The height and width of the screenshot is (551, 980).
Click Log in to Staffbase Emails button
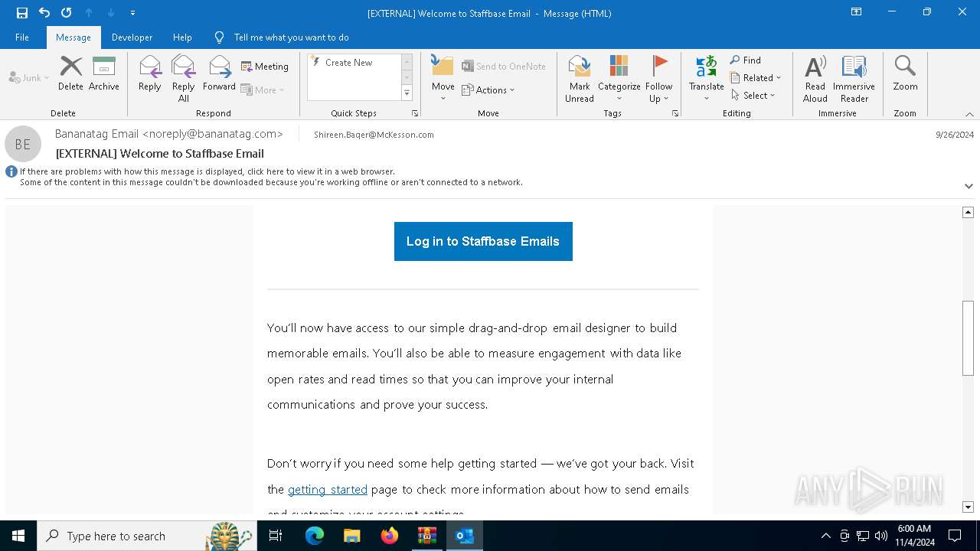pos(483,241)
